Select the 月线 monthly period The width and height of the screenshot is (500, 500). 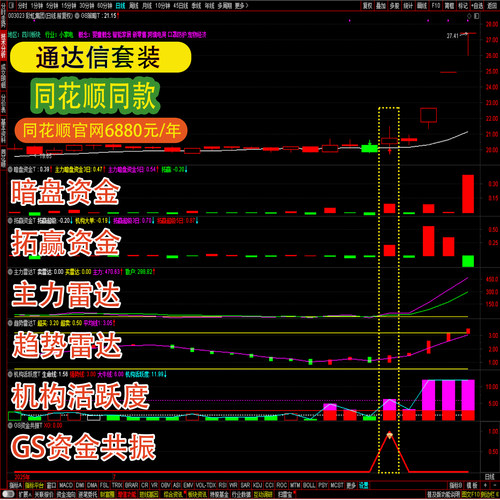pyautogui.click(x=147, y=6)
